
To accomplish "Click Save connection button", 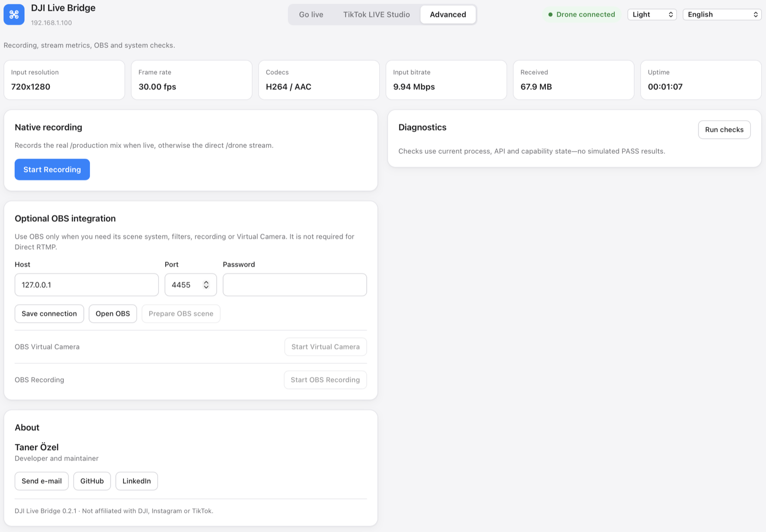I will 49,314.
